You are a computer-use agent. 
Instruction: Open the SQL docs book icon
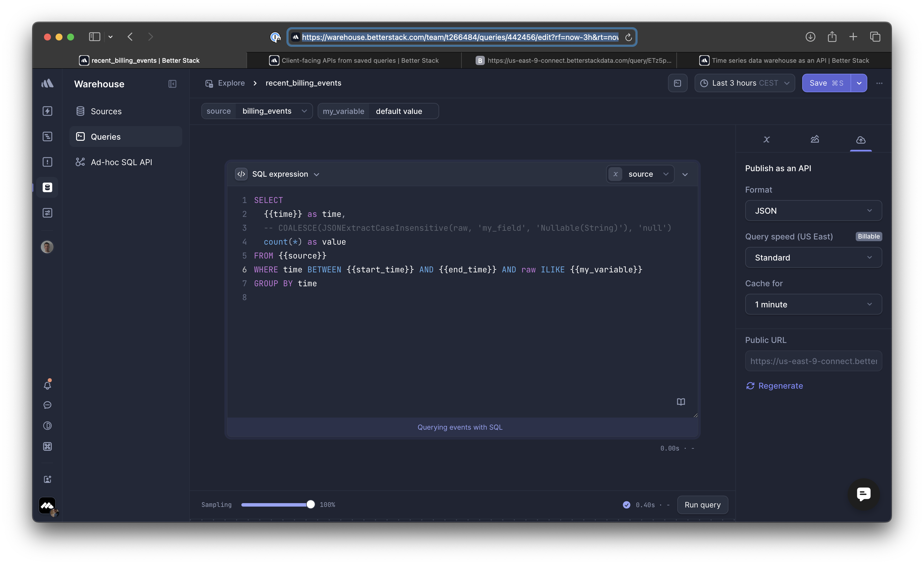pyautogui.click(x=681, y=402)
